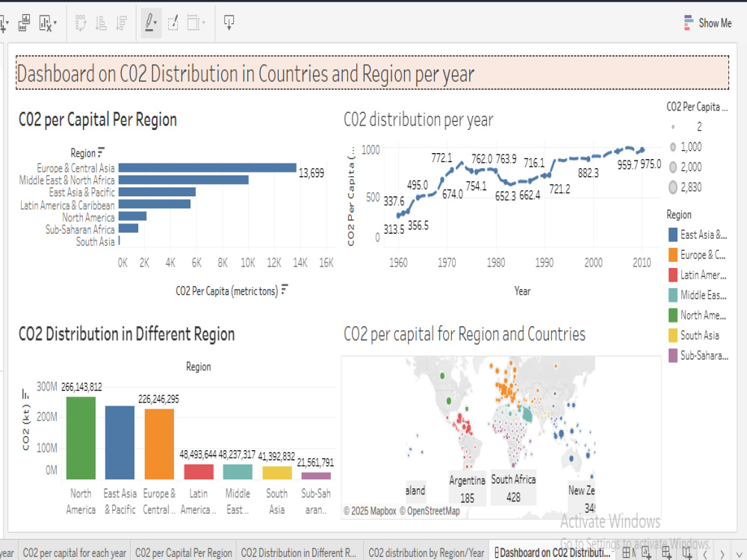747x560 pixels.
Task: Click the next sheet tab arrow
Action: pos(722,554)
